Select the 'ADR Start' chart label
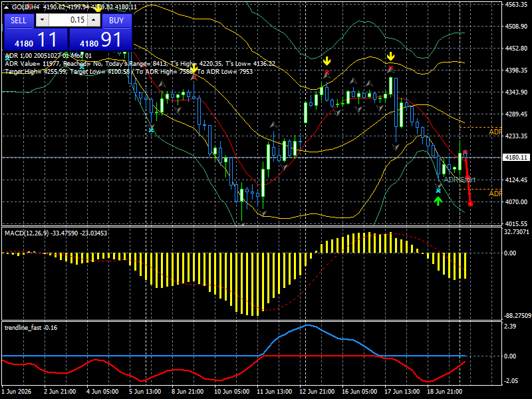Screen dimensions: 532x399 coord(460,180)
